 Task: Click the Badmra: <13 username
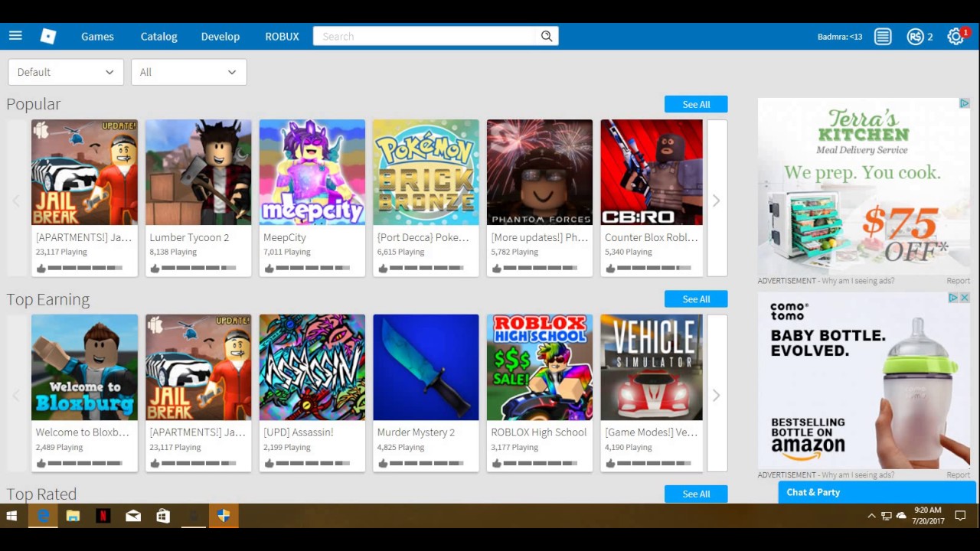(x=840, y=37)
